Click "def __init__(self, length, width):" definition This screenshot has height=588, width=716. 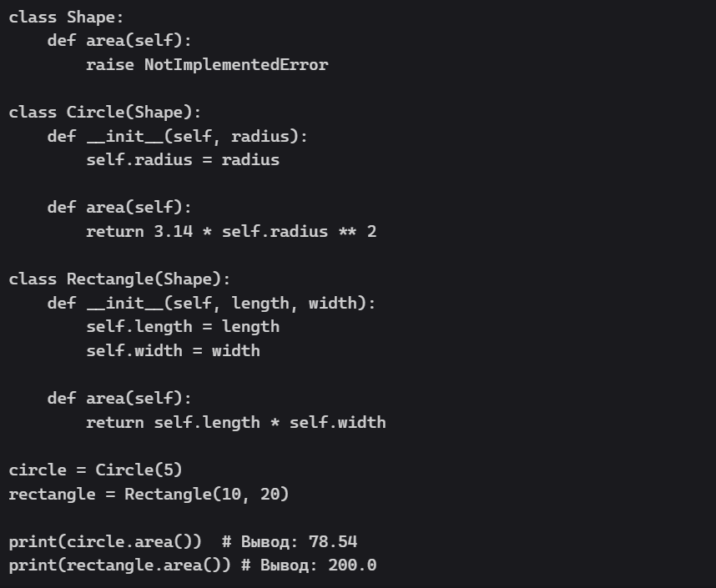[x=211, y=303]
